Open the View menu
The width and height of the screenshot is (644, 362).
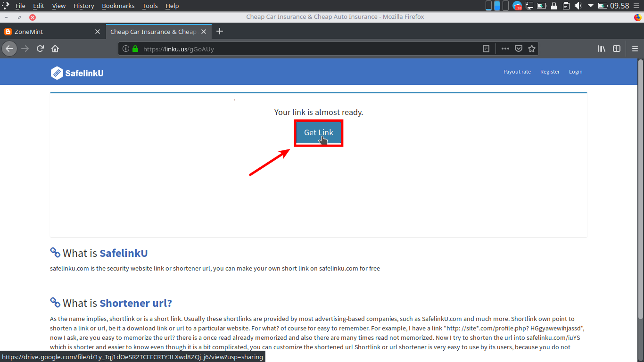pos(59,6)
